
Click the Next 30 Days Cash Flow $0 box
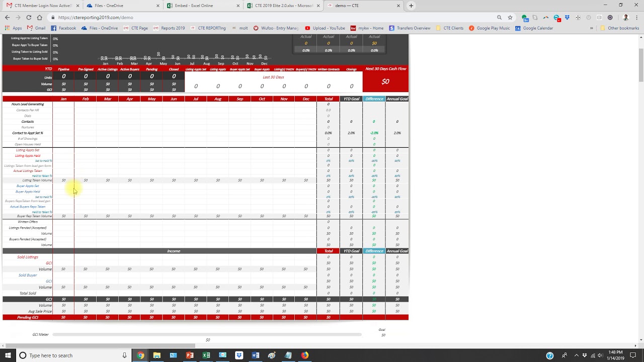coord(385,81)
